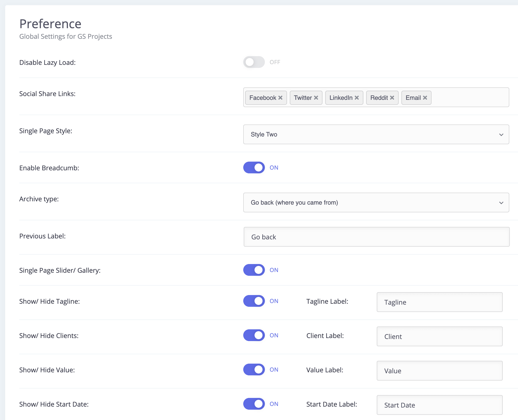The image size is (518, 420).
Task: Click into the Value Label field
Action: click(x=439, y=371)
